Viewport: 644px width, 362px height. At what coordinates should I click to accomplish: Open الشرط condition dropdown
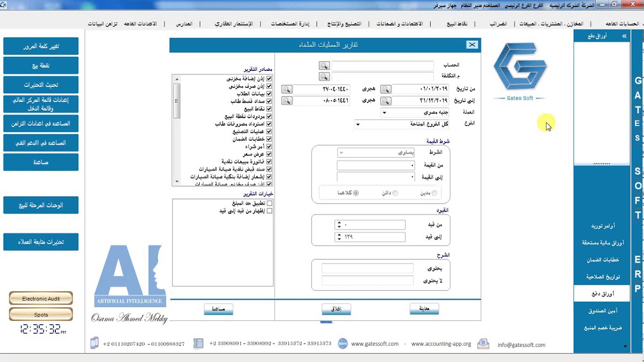(341, 152)
